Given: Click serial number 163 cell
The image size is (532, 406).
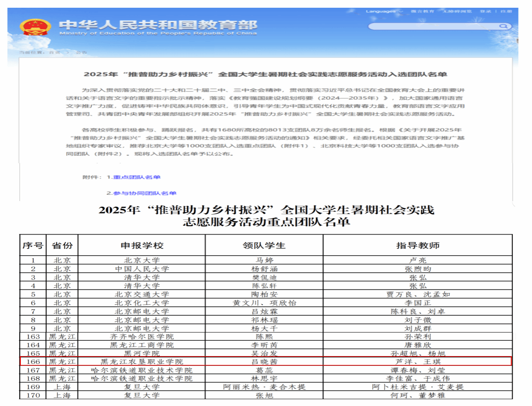Looking at the screenshot, I should tap(33, 336).
